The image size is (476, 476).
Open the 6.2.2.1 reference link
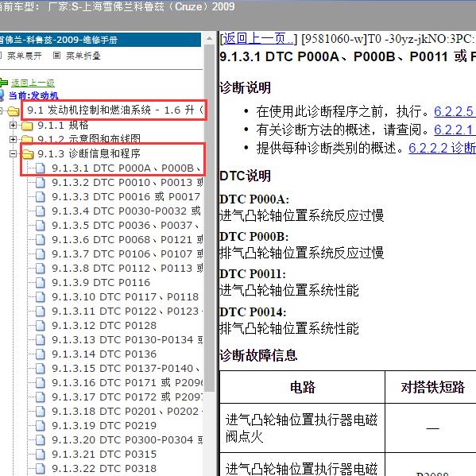click(455, 130)
